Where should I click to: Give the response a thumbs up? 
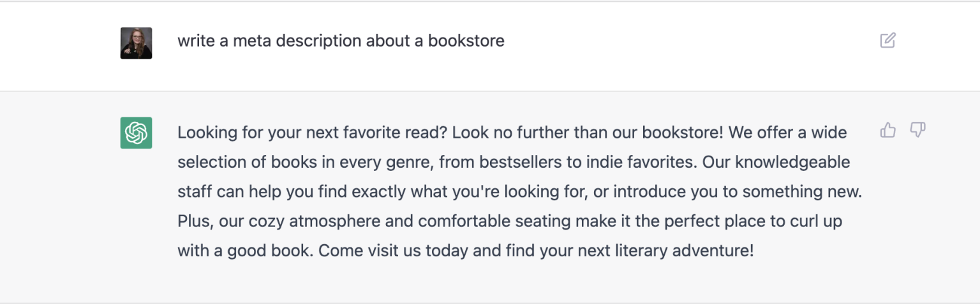click(888, 130)
